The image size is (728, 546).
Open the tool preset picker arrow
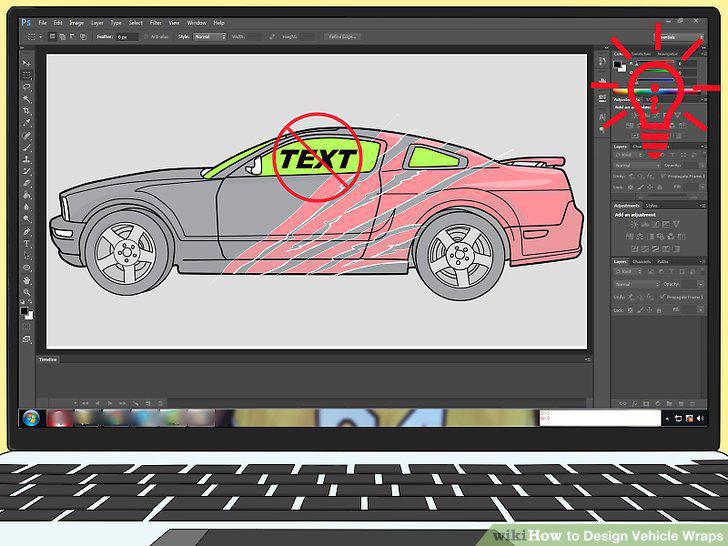click(x=40, y=37)
